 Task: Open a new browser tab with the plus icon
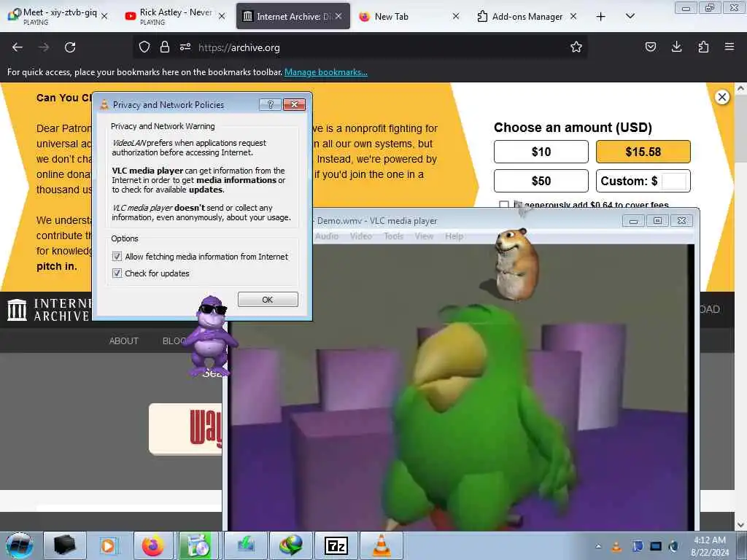click(601, 17)
